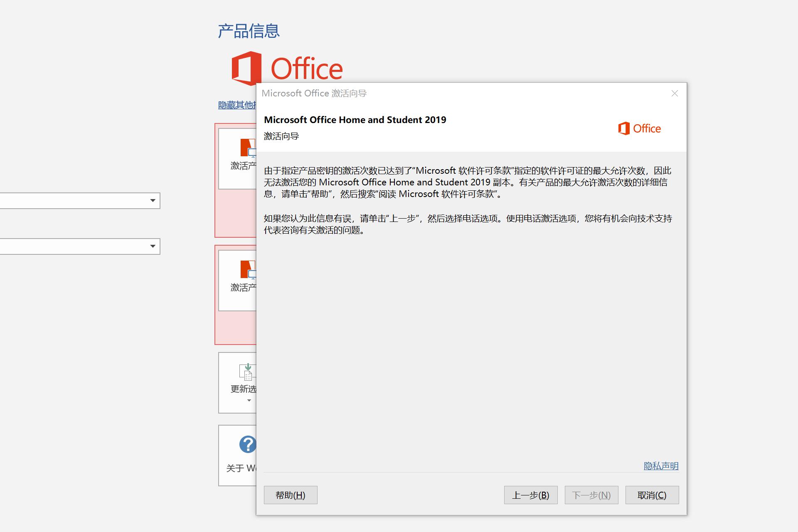Open the top combo box dropdown arrow
Viewport: 798px width, 532px height.
click(x=153, y=201)
